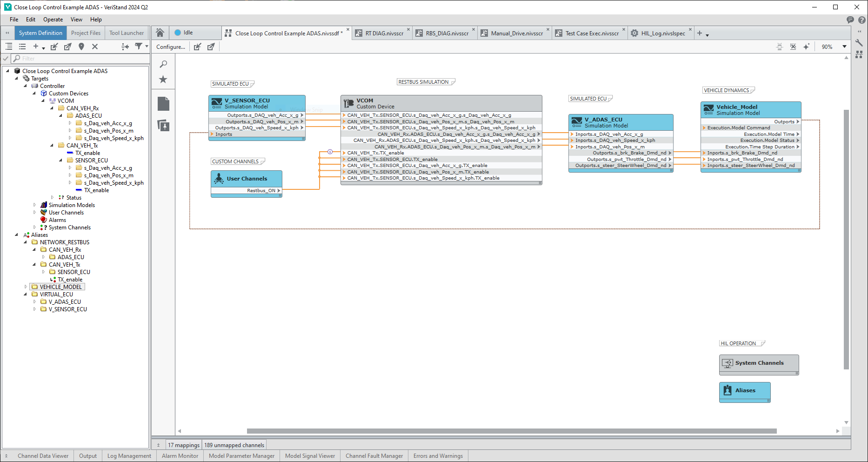Open the Errors and Warnings panel
The height and width of the screenshot is (462, 868).
(438, 456)
